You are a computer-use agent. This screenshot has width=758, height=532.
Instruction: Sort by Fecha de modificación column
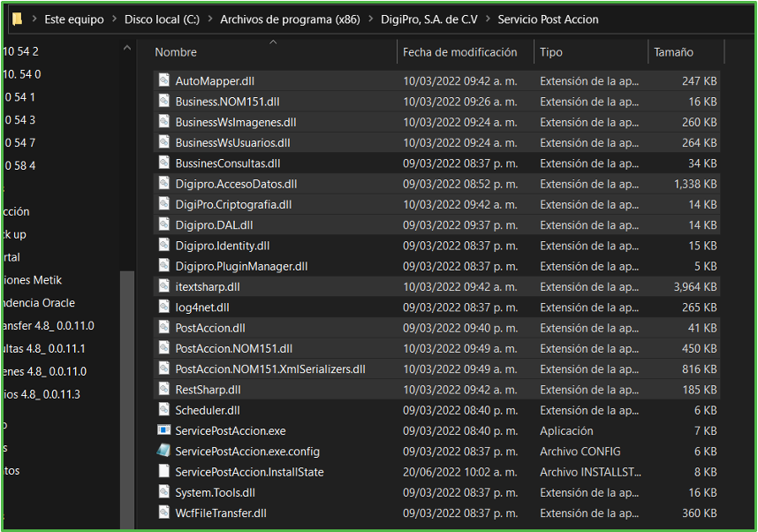click(459, 52)
